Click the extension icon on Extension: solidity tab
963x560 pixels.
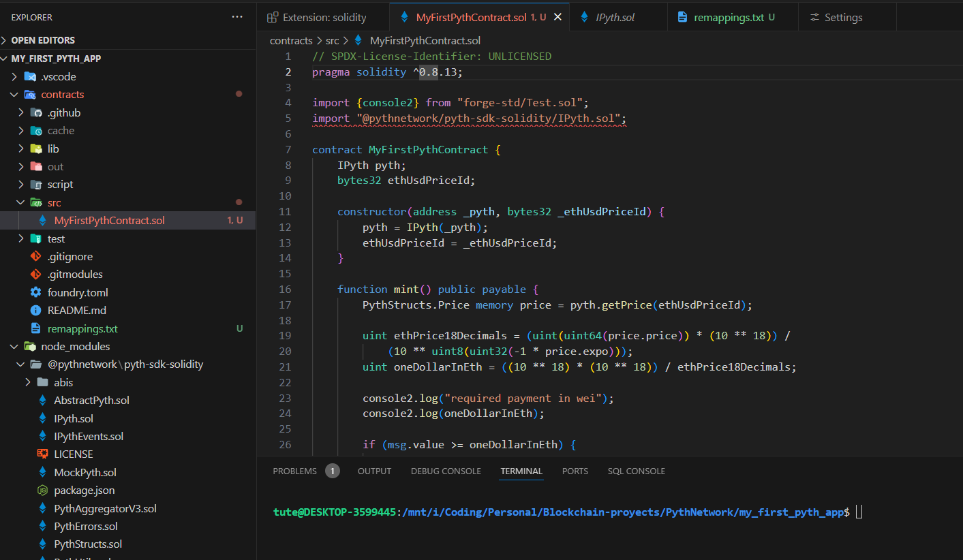[273, 17]
